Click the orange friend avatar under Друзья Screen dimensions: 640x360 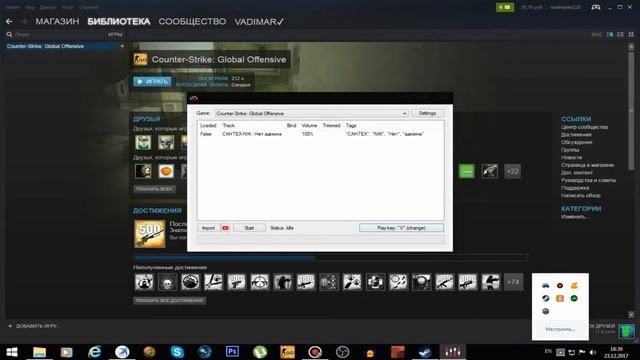tap(166, 171)
